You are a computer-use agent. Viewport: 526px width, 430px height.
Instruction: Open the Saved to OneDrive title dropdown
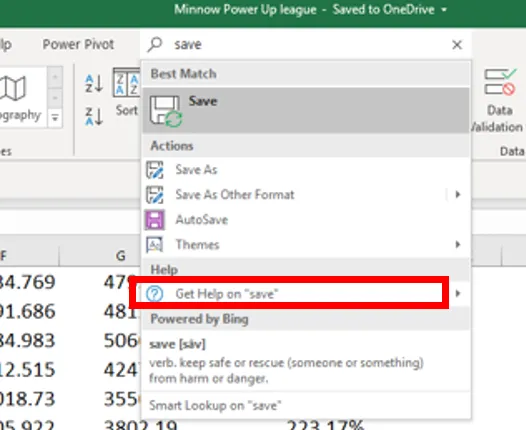click(444, 10)
